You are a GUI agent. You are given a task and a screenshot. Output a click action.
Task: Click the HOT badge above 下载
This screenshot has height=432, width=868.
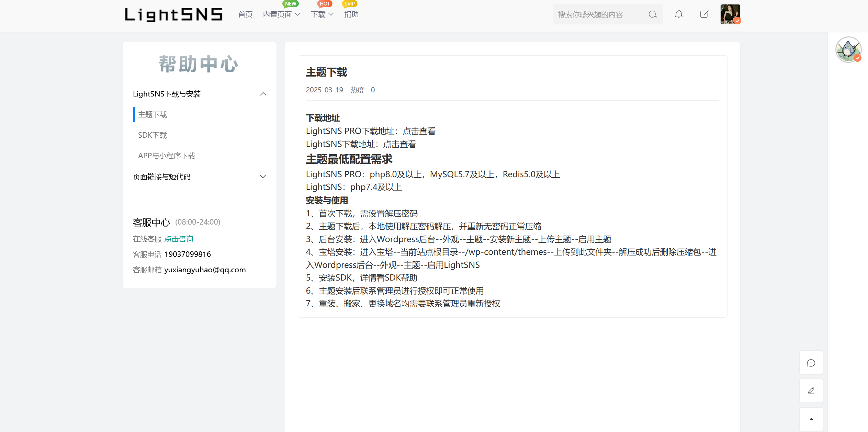click(x=325, y=4)
